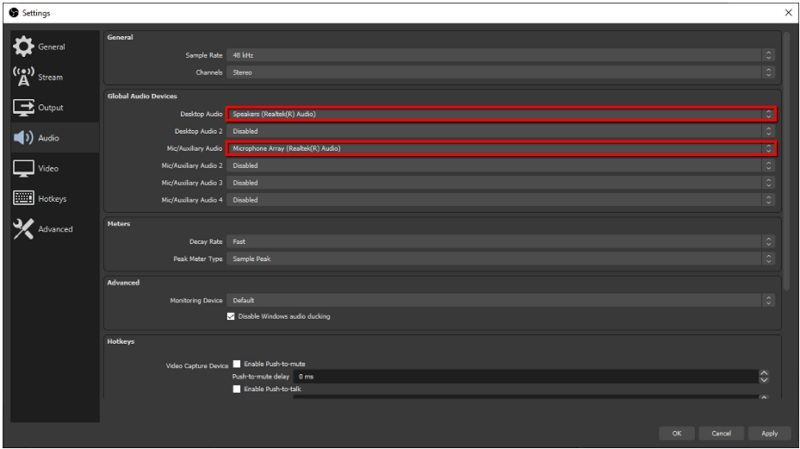Click the OBS logo in title bar
The image size is (800, 449).
(14, 13)
